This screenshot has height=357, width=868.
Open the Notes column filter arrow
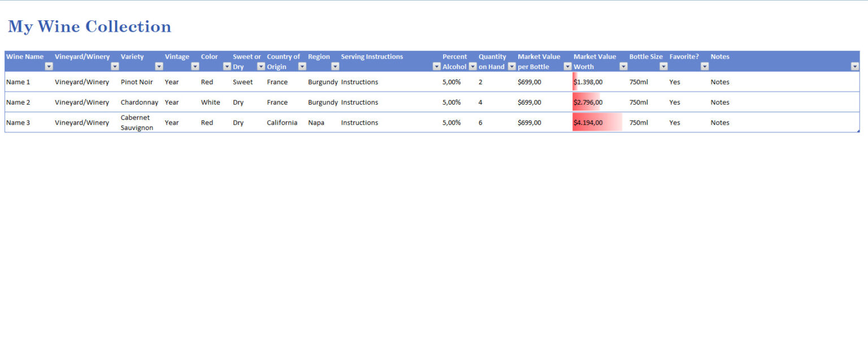854,66
